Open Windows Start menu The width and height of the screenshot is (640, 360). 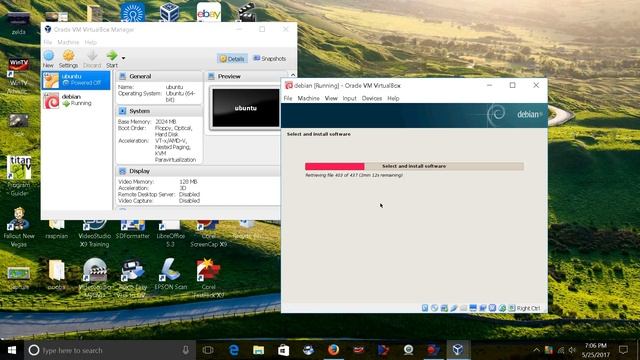12,350
